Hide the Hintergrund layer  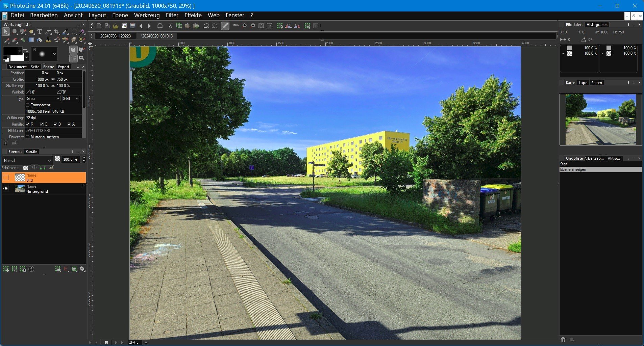click(x=6, y=189)
